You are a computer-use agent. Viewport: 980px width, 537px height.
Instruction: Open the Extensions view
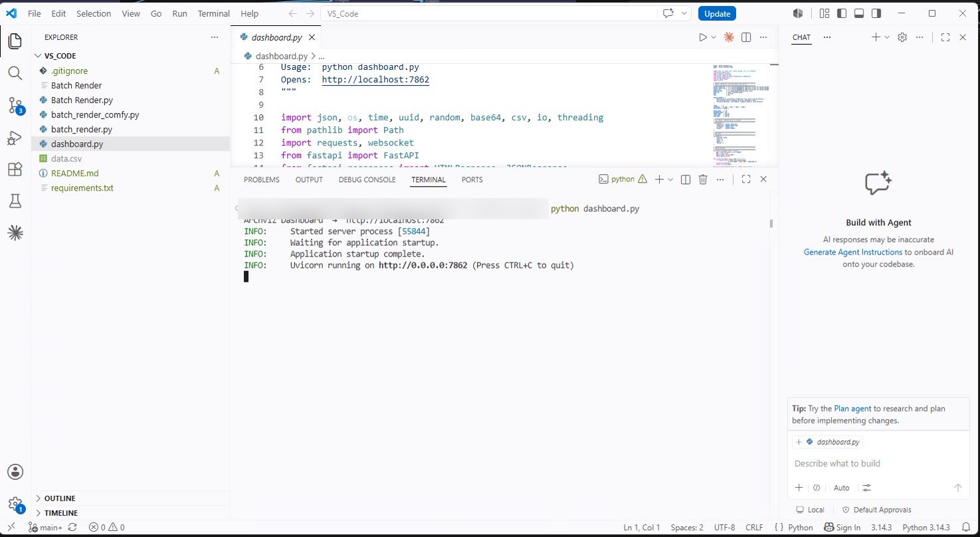[x=15, y=169]
